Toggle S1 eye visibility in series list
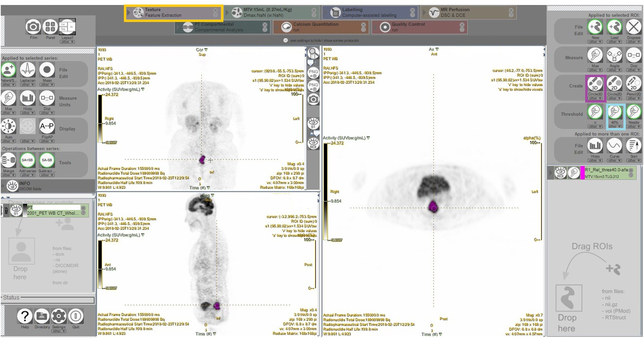This screenshot has width=644, height=338. [16, 210]
